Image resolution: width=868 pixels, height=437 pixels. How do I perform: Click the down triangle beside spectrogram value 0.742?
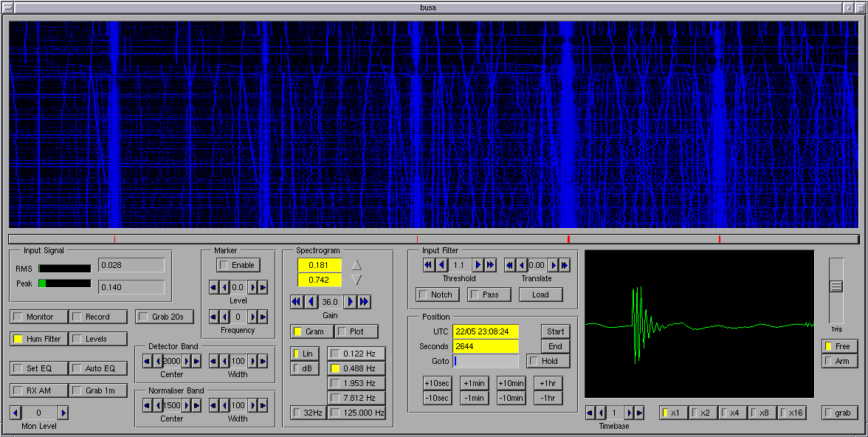tap(356, 280)
